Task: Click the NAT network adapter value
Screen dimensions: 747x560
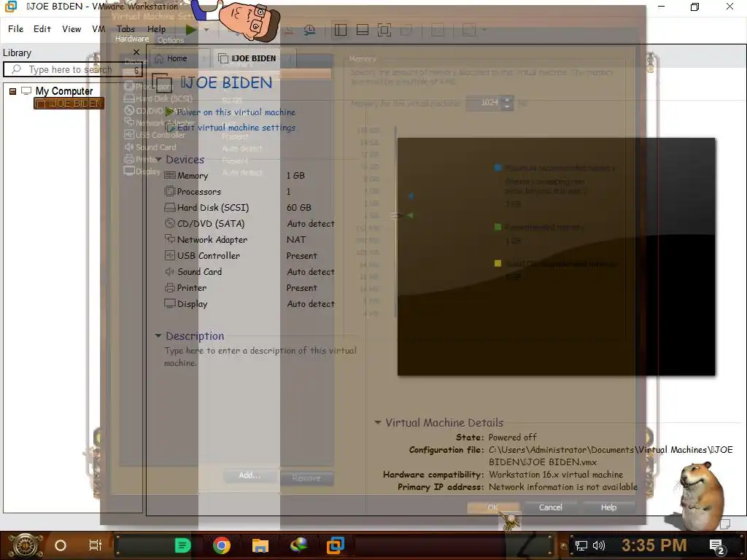Action: pyautogui.click(x=296, y=239)
